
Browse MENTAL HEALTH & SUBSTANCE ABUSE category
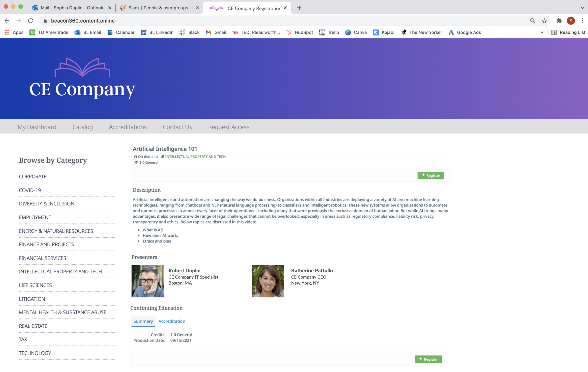63,312
